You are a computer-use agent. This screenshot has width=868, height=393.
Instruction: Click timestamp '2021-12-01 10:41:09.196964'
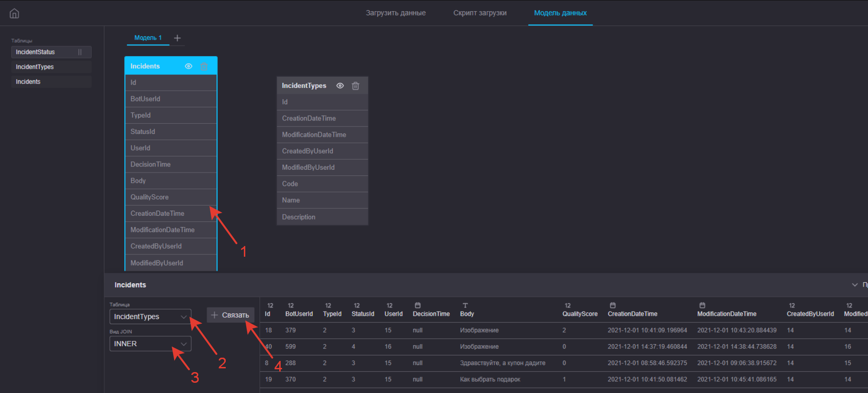tap(647, 330)
